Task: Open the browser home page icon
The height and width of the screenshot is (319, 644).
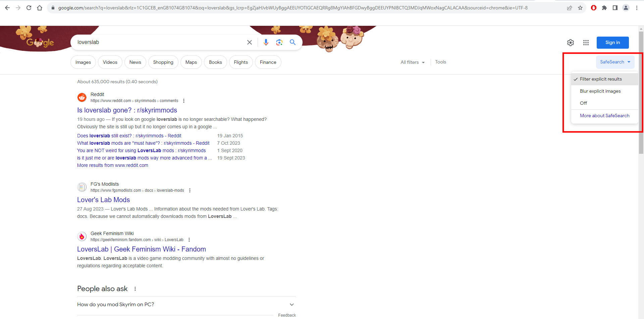Action: 40,8
